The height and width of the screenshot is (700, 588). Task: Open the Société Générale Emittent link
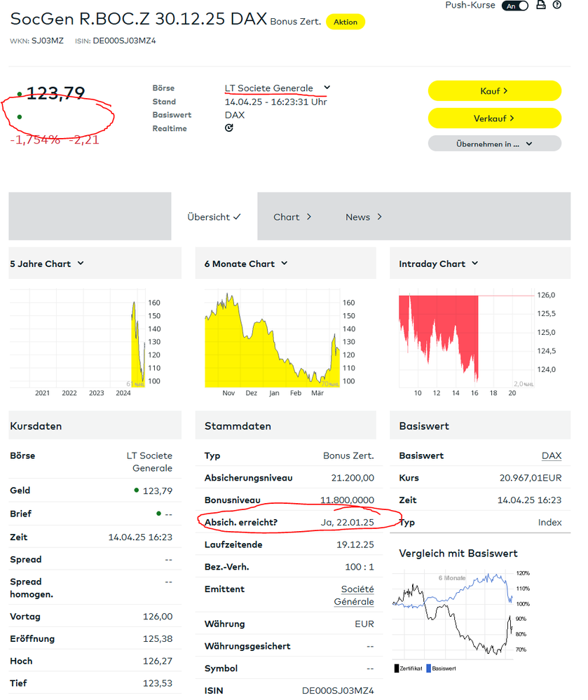click(354, 595)
